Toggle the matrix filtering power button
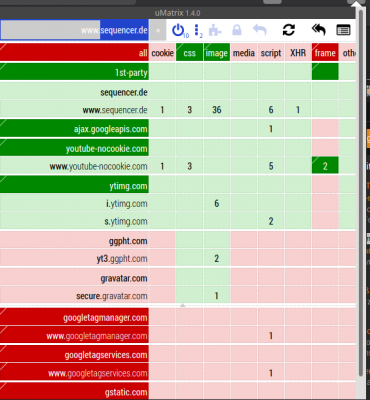 tap(178, 30)
